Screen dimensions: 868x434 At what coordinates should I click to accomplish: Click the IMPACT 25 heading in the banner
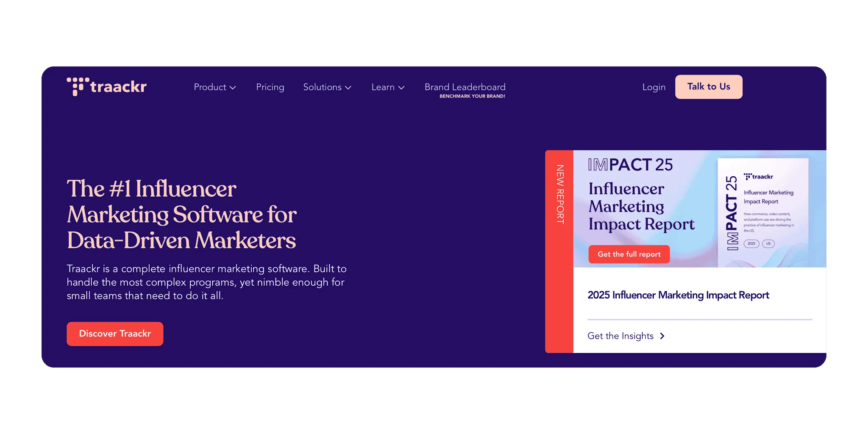[x=630, y=165]
